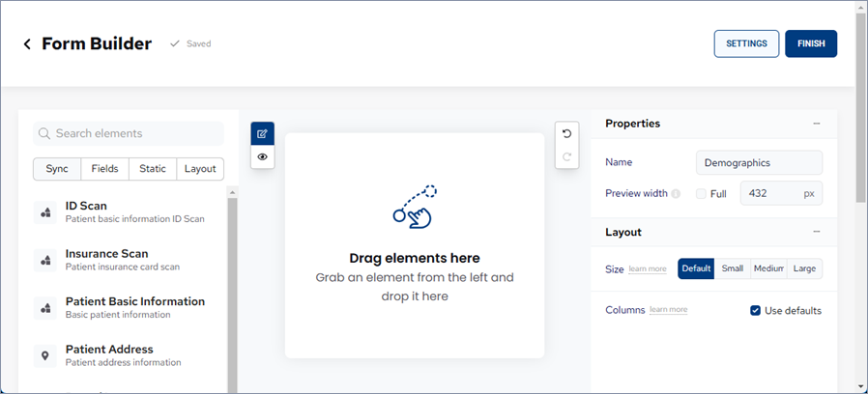The height and width of the screenshot is (394, 868).
Task: Switch to editor mode pencil icon
Action: pos(262,133)
